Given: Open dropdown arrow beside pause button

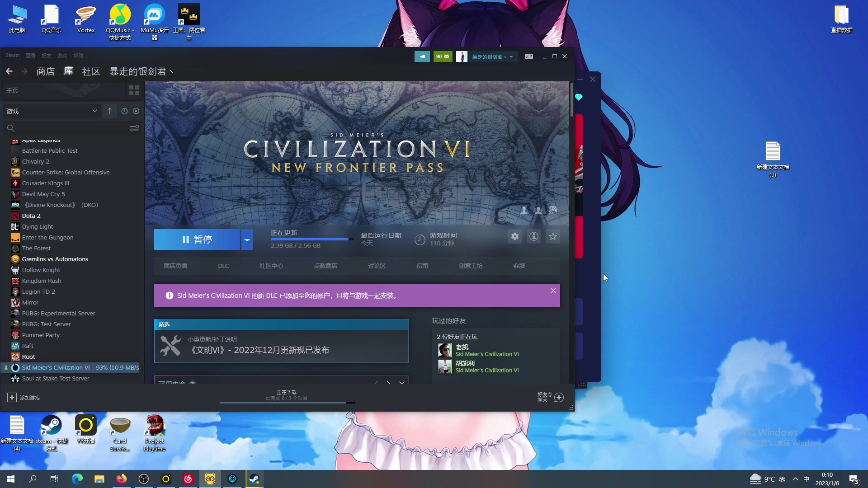Looking at the screenshot, I should pyautogui.click(x=247, y=239).
